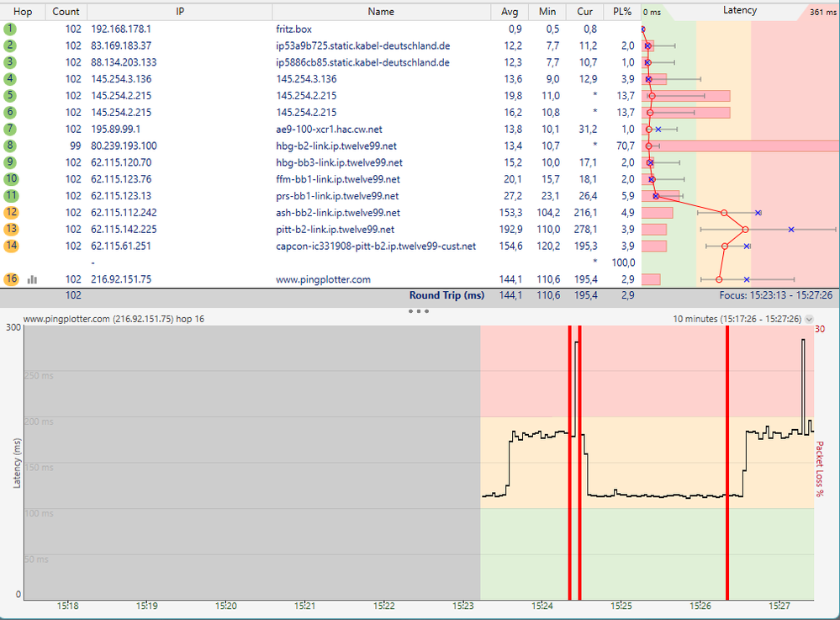Image resolution: width=840 pixels, height=620 pixels.
Task: Click the packet loss marker near 15:26
Action: (x=727, y=463)
